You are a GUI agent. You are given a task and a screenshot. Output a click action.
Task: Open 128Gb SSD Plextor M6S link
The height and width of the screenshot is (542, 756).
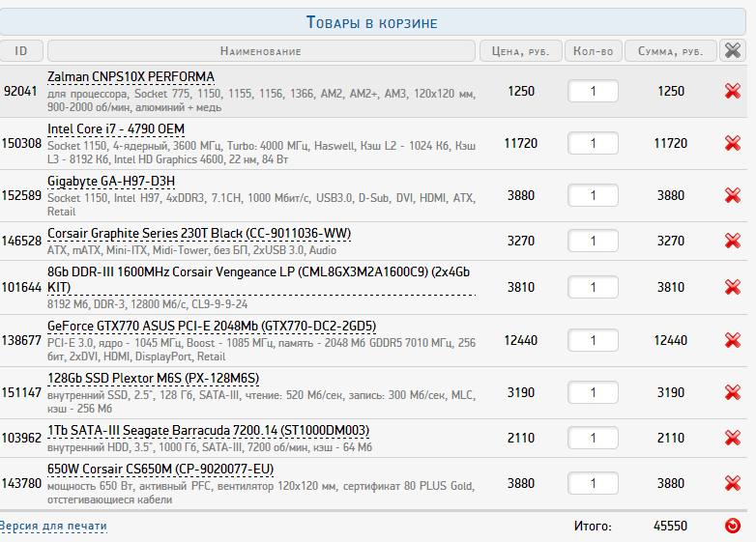tap(153, 378)
